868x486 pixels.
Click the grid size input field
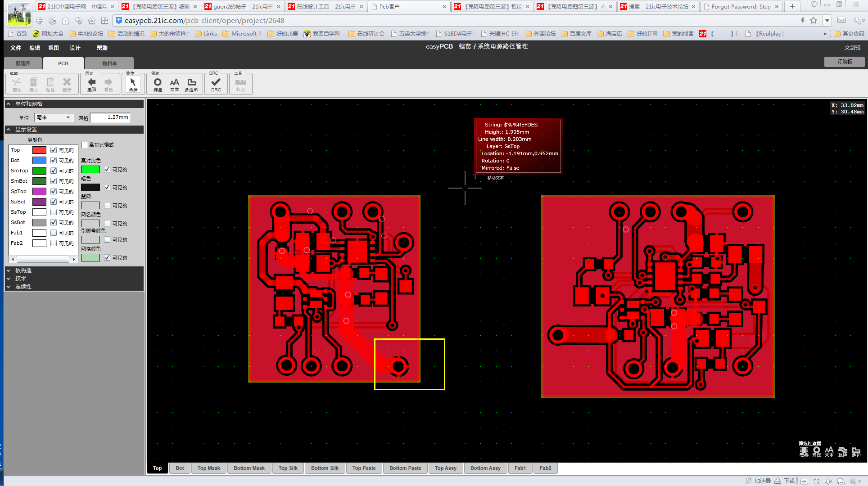(x=110, y=117)
